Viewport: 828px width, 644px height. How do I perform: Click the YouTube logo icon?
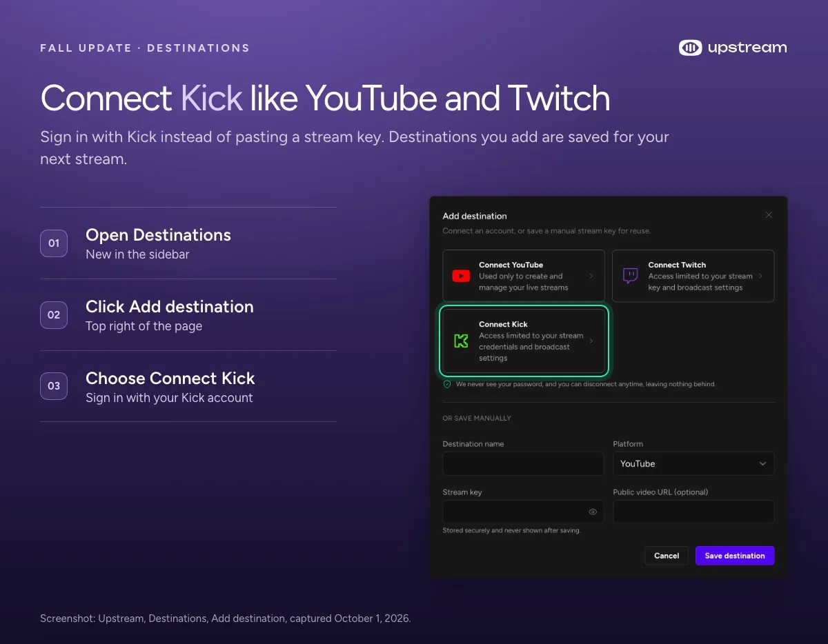(x=461, y=276)
